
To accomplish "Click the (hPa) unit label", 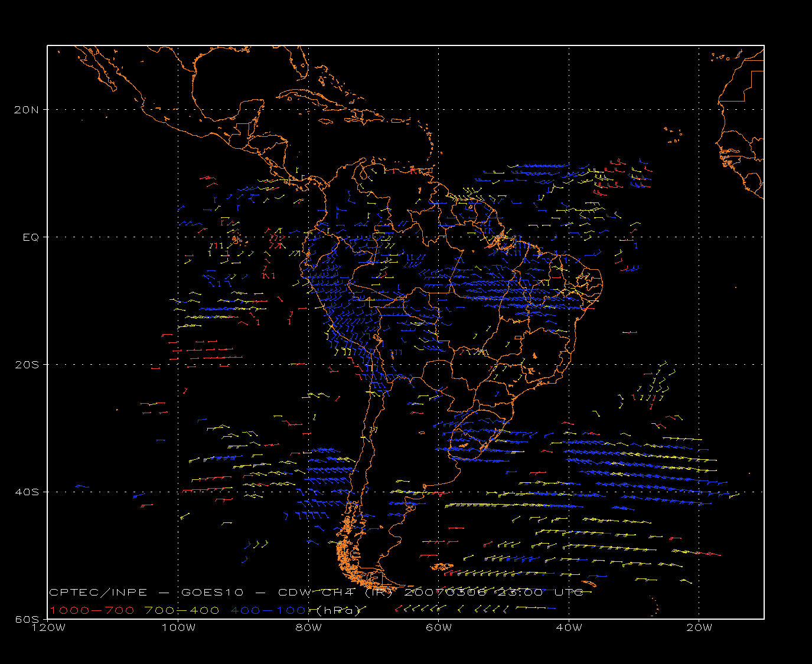I will pyautogui.click(x=338, y=610).
